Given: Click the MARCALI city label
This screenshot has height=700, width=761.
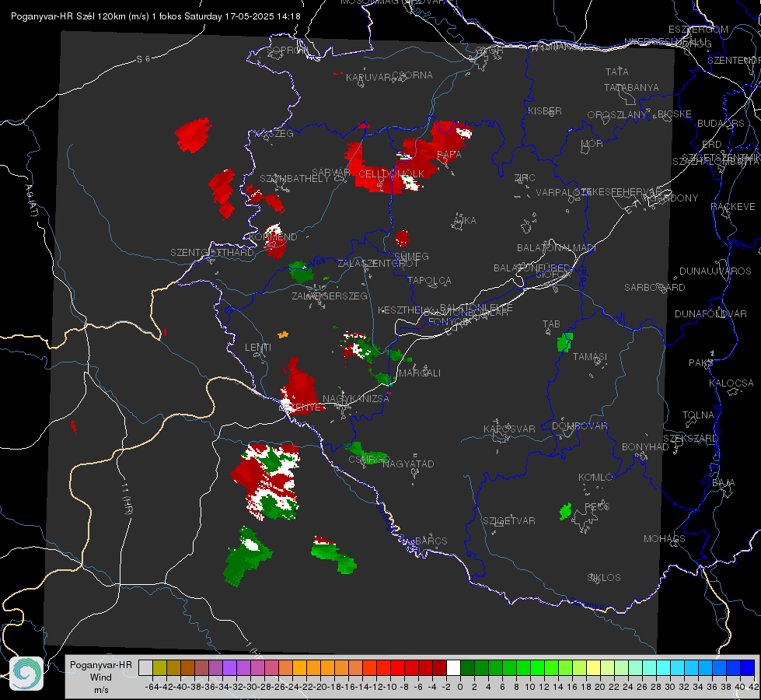Looking at the screenshot, I should (x=419, y=373).
